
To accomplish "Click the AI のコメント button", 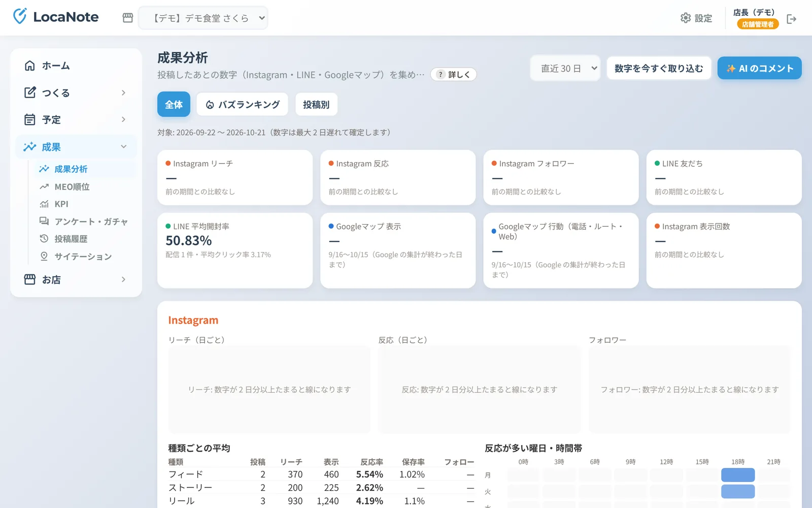I will click(760, 68).
